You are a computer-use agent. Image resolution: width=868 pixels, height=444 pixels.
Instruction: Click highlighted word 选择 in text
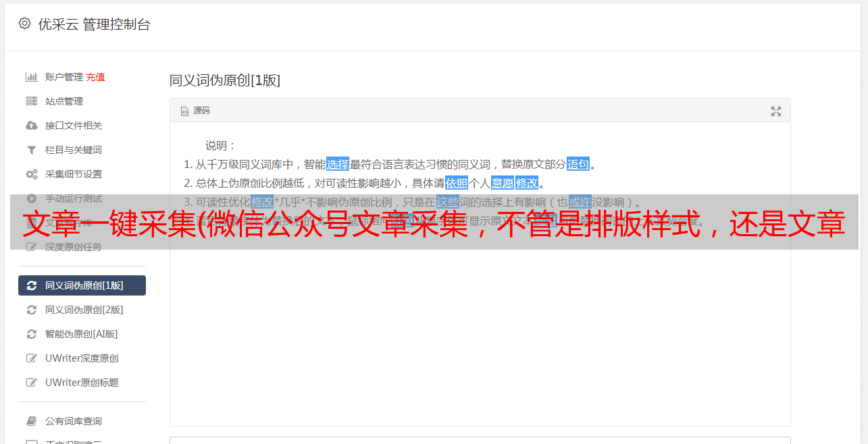click(338, 164)
